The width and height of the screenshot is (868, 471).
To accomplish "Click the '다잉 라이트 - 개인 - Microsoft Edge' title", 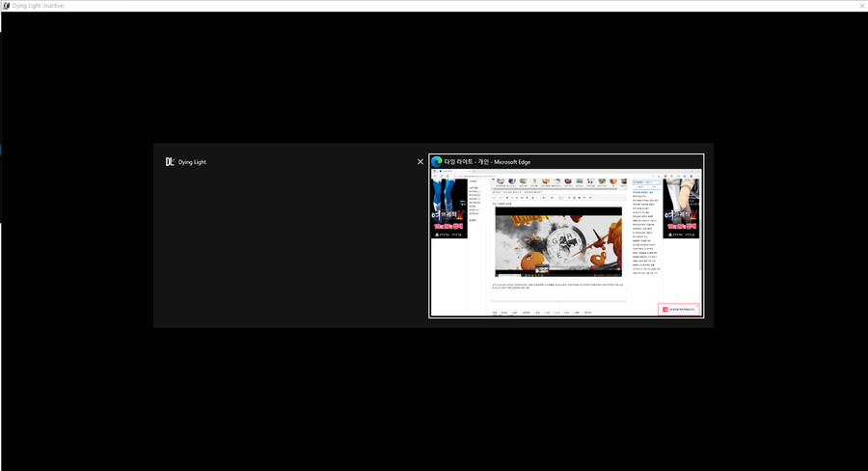I will 488,162.
